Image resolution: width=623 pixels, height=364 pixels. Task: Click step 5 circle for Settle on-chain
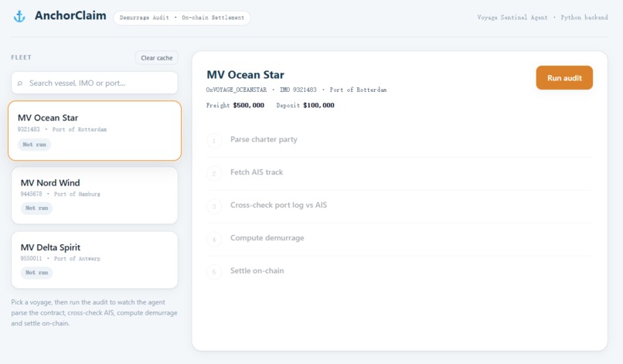[214, 272]
